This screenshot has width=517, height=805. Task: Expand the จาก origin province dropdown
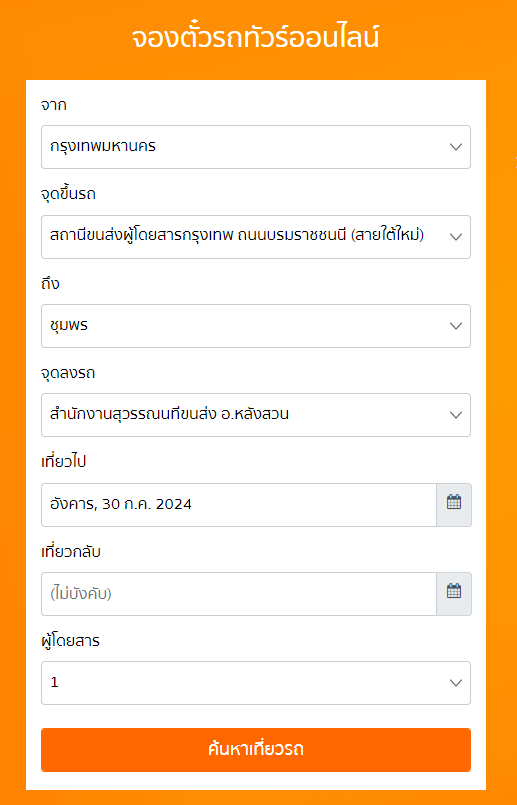pyautogui.click(x=256, y=147)
